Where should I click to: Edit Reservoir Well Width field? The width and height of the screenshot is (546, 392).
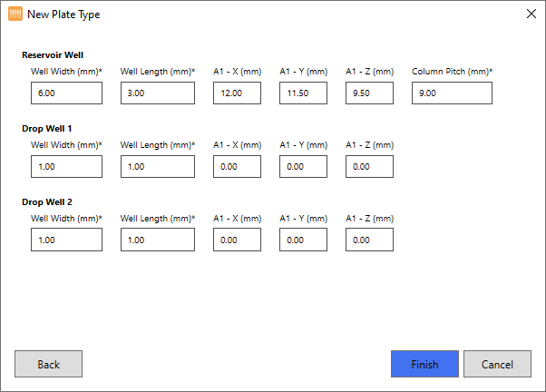coord(66,93)
